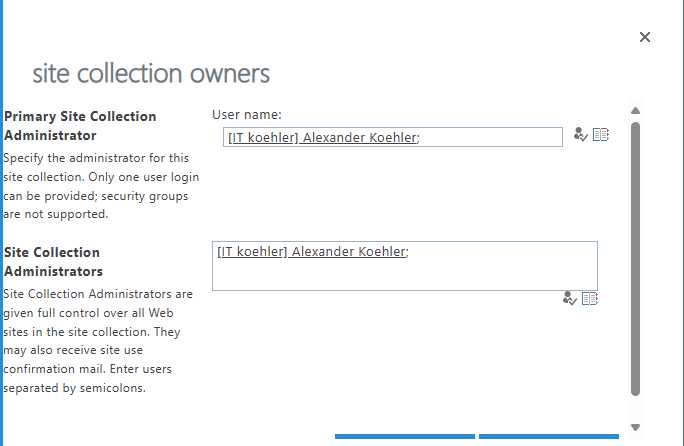Click the "Primary Site Collection Administrator" heading
Image resolution: width=684 pixels, height=446 pixels.
point(80,125)
